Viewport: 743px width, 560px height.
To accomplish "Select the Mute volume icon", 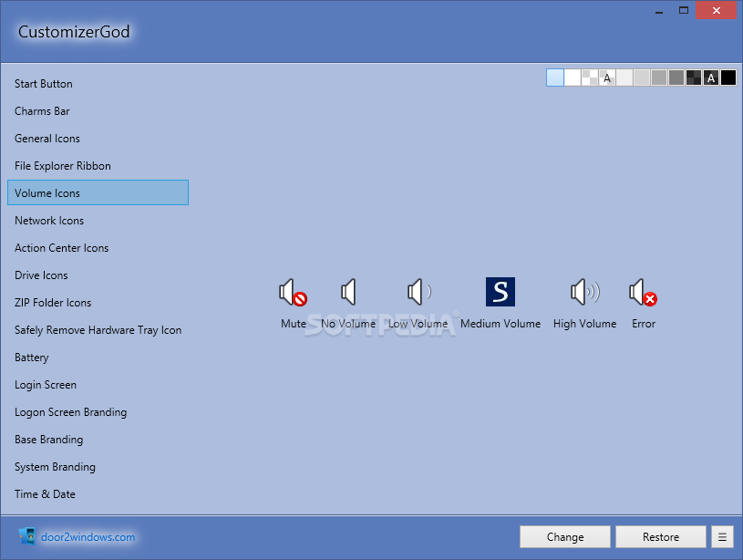I will (x=293, y=292).
